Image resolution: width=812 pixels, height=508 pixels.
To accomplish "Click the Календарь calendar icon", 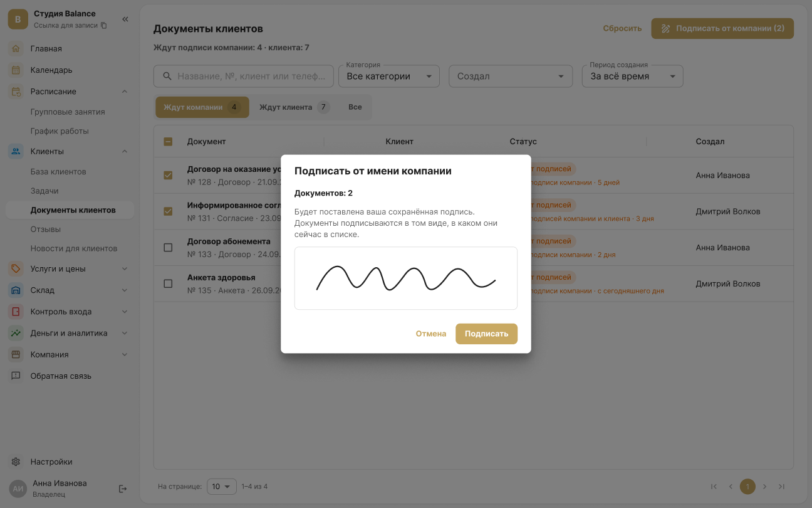I will coord(16,70).
